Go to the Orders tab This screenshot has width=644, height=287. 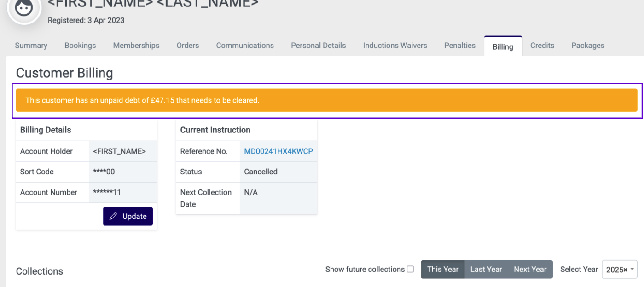pyautogui.click(x=188, y=46)
